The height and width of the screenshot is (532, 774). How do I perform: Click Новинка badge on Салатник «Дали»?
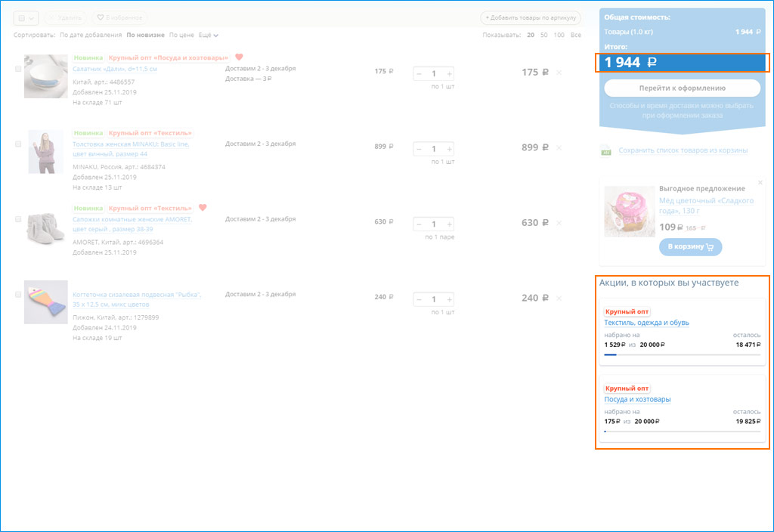coord(88,57)
